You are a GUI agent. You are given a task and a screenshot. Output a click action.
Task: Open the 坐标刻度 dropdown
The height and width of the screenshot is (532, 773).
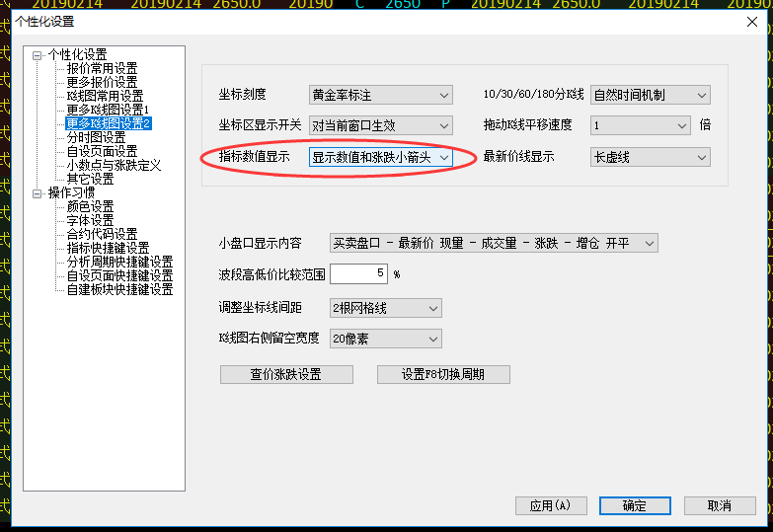click(381, 95)
